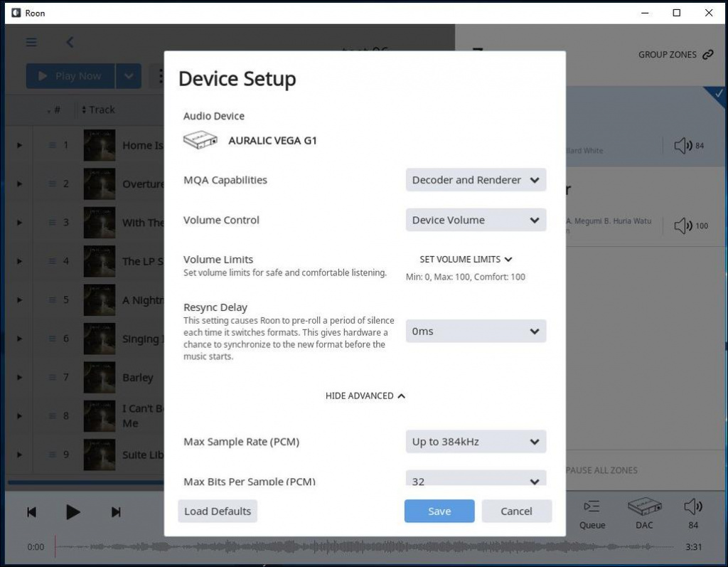Screen dimensions: 728x567
Task: Expand Set Volume Limits
Action: coord(466,260)
